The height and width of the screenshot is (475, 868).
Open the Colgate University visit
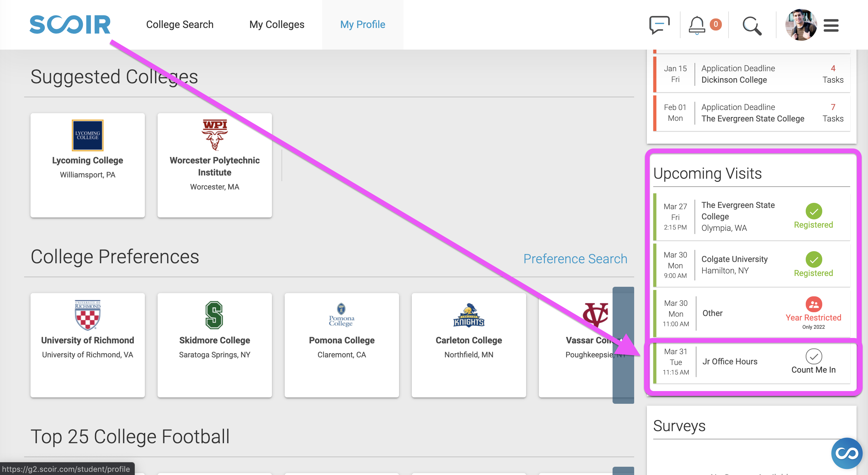[751, 265]
